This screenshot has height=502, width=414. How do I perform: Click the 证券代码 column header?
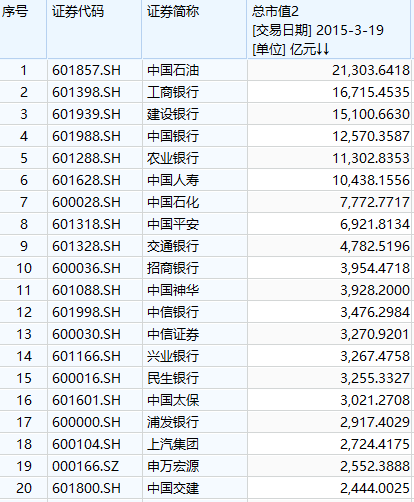click(95, 29)
